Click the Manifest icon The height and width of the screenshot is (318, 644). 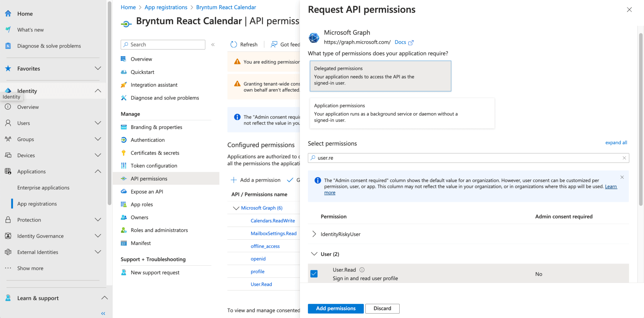[124, 243]
